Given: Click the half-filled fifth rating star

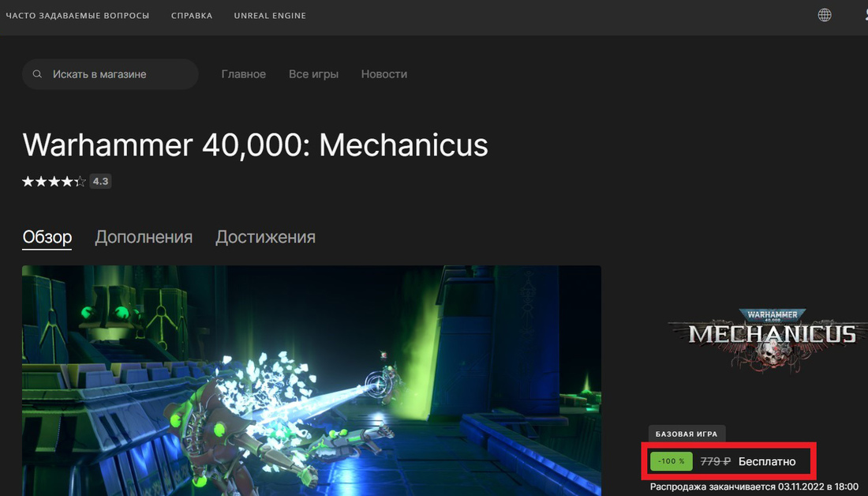Looking at the screenshot, I should (x=80, y=181).
